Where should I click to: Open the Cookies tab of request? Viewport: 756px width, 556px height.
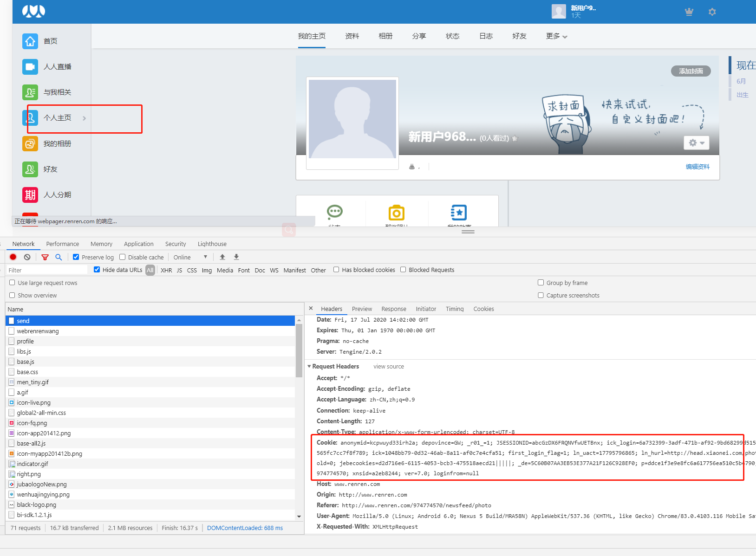tap(483, 309)
